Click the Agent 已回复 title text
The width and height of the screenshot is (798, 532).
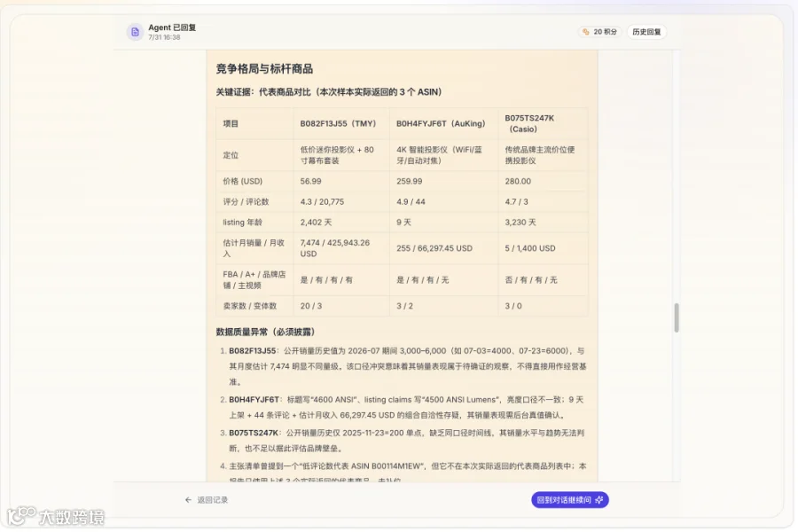pyautogui.click(x=172, y=27)
